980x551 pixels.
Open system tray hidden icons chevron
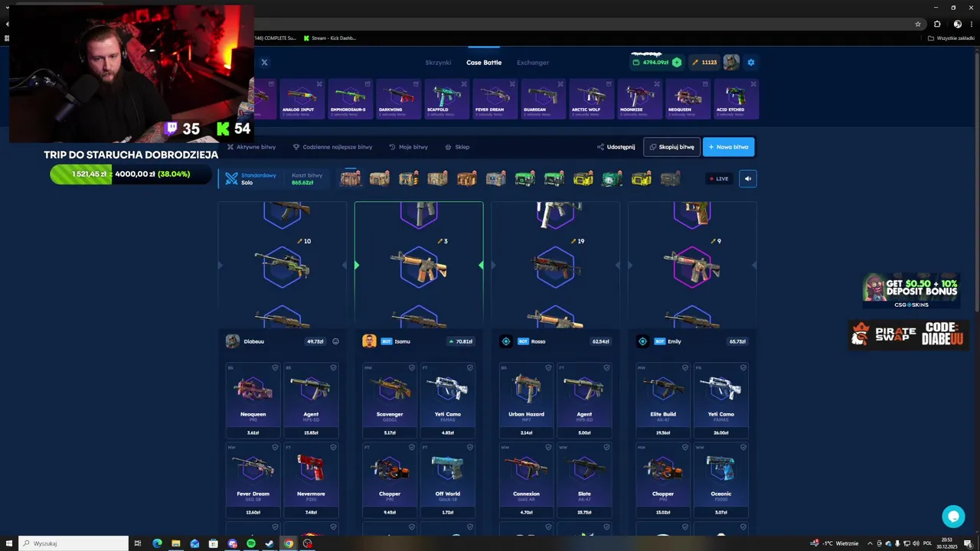(871, 543)
